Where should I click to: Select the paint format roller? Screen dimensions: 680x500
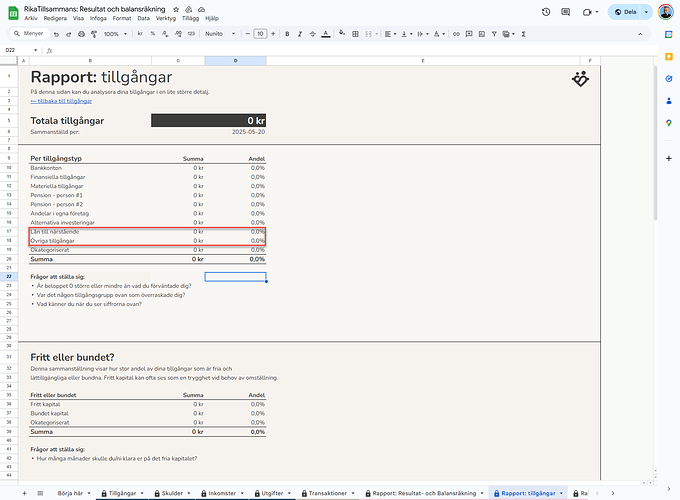pos(92,33)
